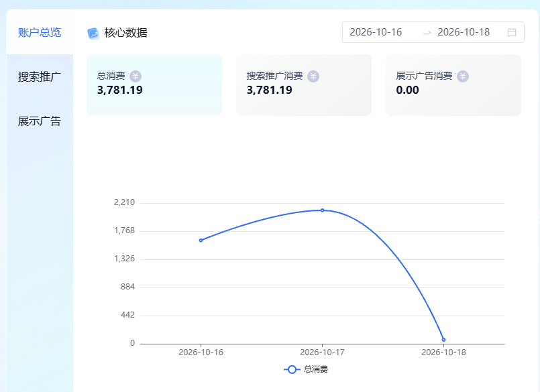Click the chart peak point at 2026-10-17

(x=323, y=210)
